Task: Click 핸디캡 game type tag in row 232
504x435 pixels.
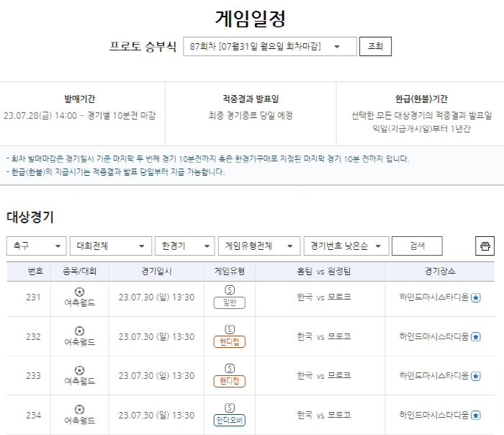Action: coord(230,342)
